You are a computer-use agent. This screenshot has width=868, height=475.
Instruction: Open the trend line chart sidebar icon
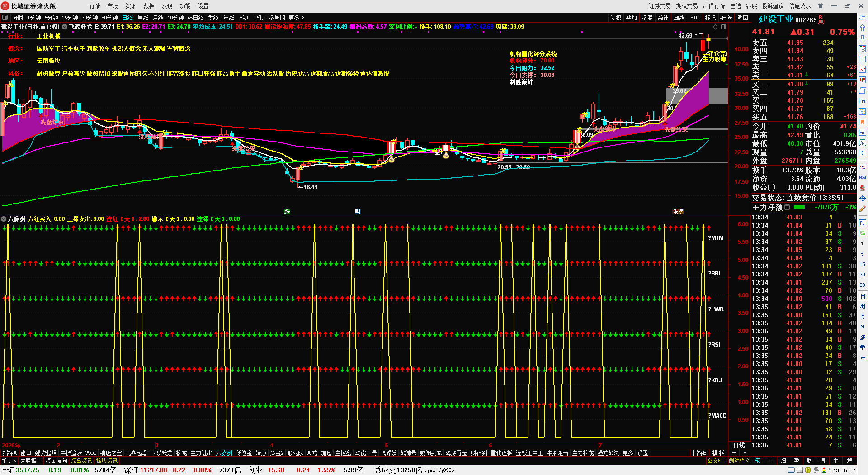(863, 69)
